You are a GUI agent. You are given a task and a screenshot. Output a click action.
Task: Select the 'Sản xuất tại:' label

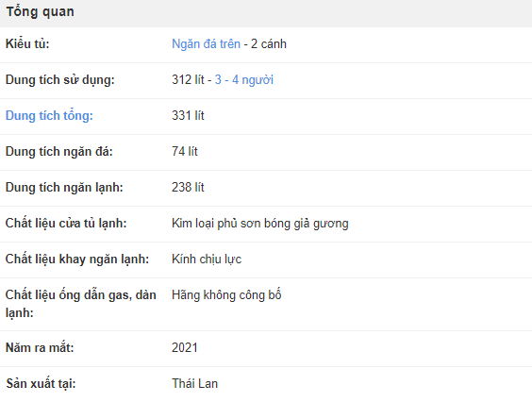41,384
